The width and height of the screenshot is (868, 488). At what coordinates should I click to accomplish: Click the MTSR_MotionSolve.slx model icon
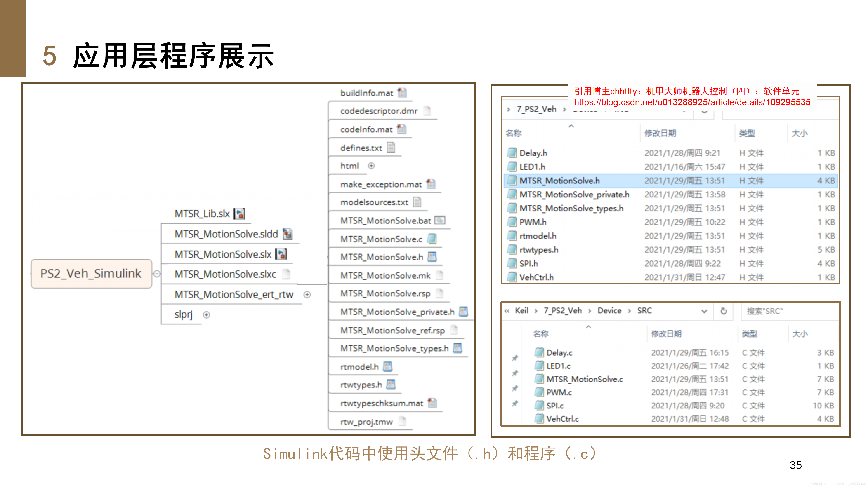(x=281, y=254)
